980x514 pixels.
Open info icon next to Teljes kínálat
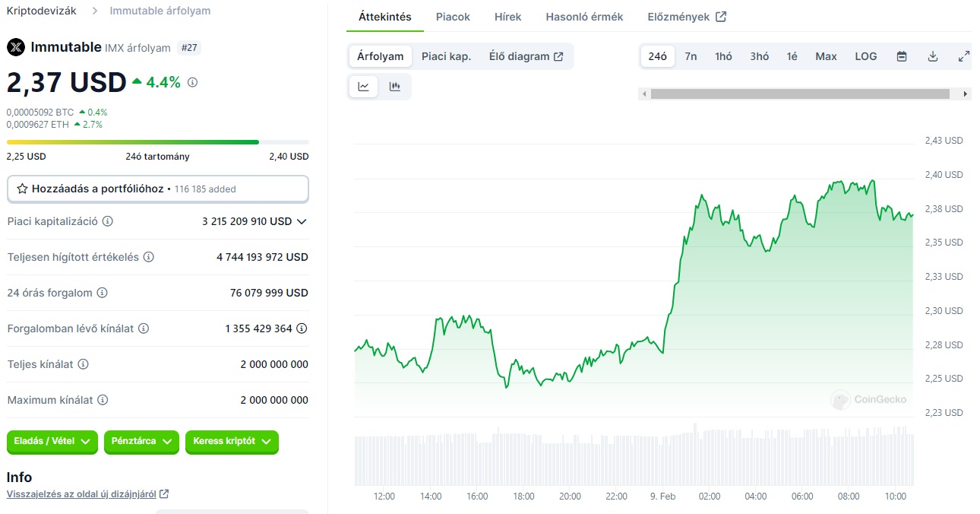pyautogui.click(x=84, y=364)
